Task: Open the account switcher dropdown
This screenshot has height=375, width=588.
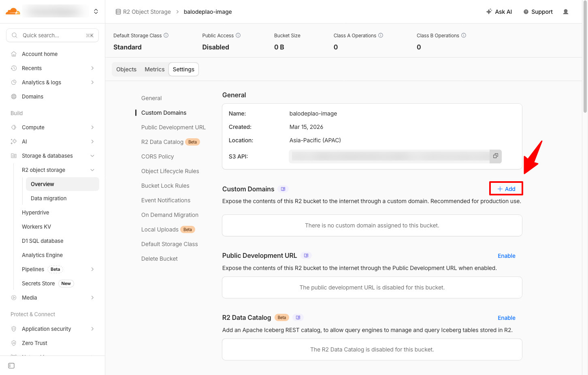Action: (96, 11)
